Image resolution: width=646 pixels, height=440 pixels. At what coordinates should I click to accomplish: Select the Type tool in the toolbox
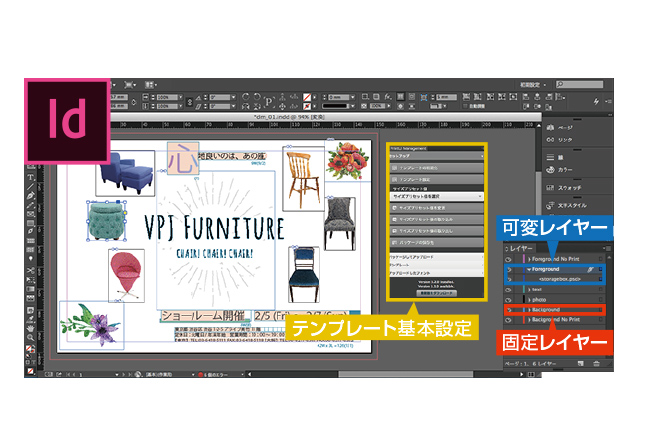tap(30, 178)
